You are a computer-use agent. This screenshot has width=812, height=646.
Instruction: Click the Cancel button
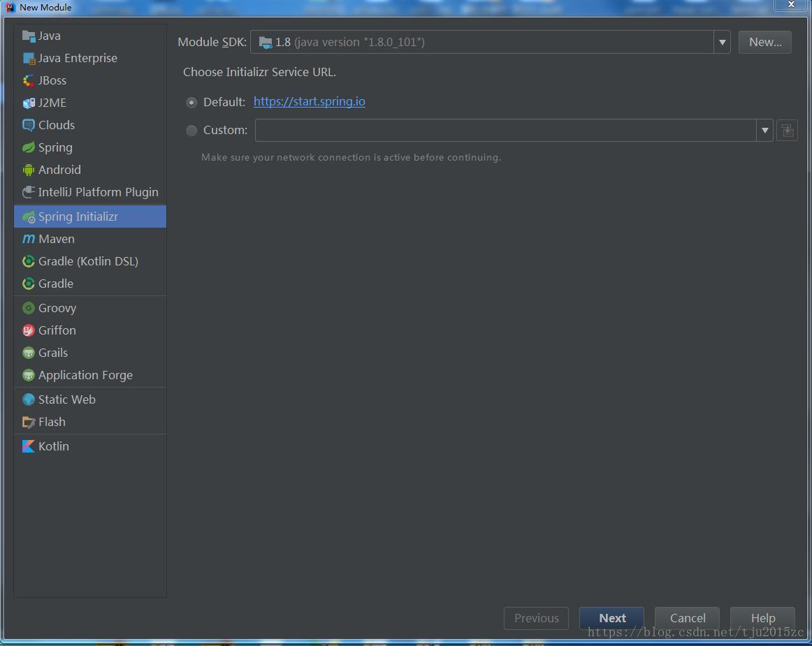687,618
